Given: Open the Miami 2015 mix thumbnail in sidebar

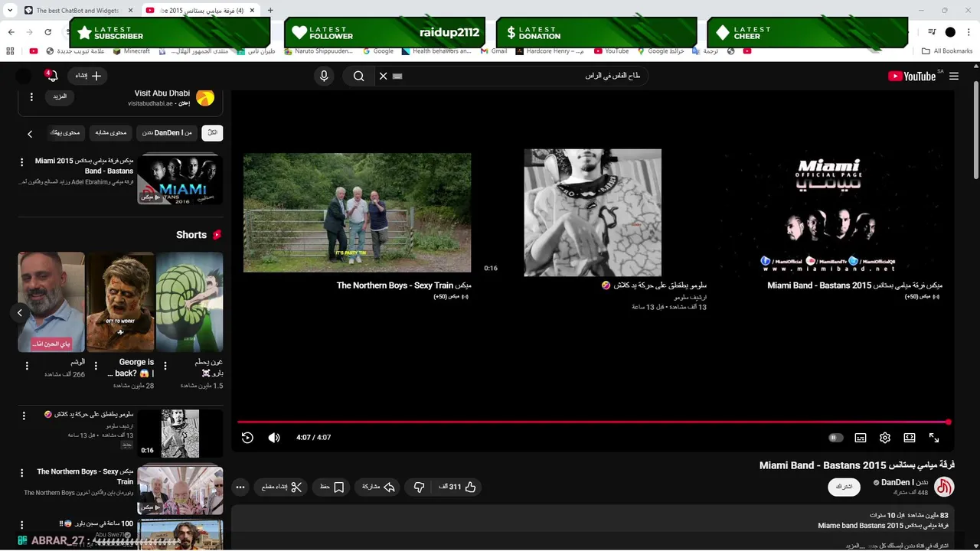Looking at the screenshot, I should (180, 179).
